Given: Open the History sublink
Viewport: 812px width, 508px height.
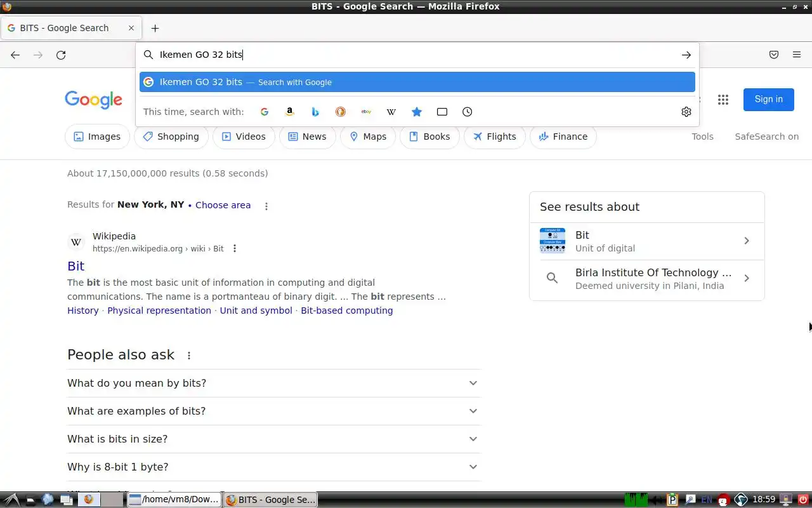Looking at the screenshot, I should coord(83,311).
